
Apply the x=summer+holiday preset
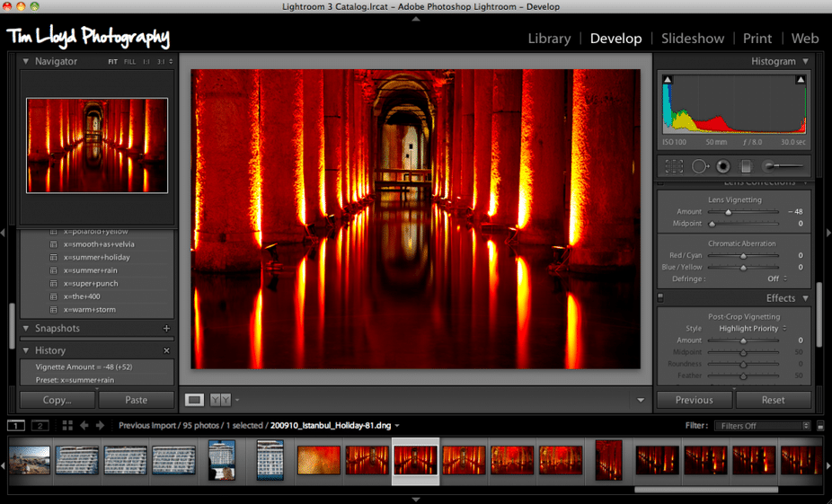(x=96, y=257)
